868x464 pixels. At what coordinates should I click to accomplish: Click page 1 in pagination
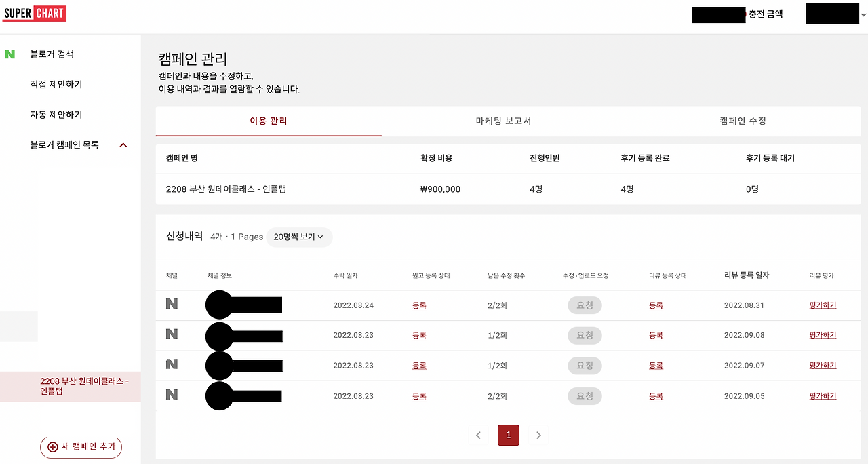(x=509, y=435)
